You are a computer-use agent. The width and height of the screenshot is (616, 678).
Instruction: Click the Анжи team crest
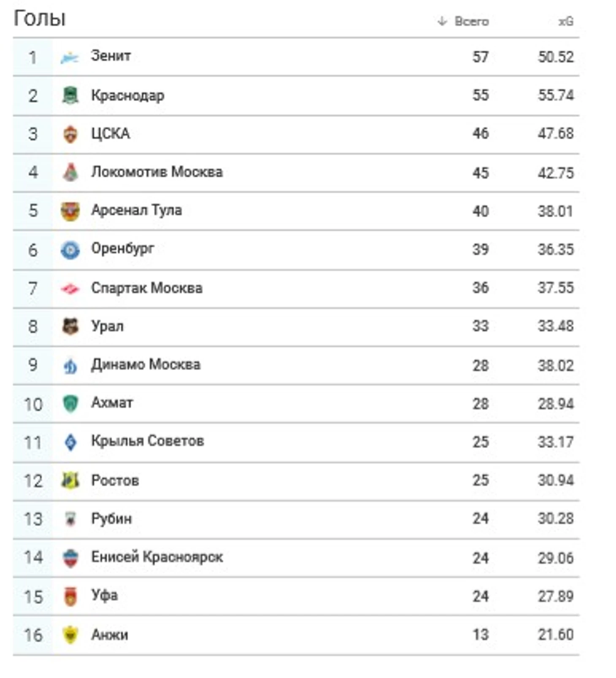[x=70, y=635]
